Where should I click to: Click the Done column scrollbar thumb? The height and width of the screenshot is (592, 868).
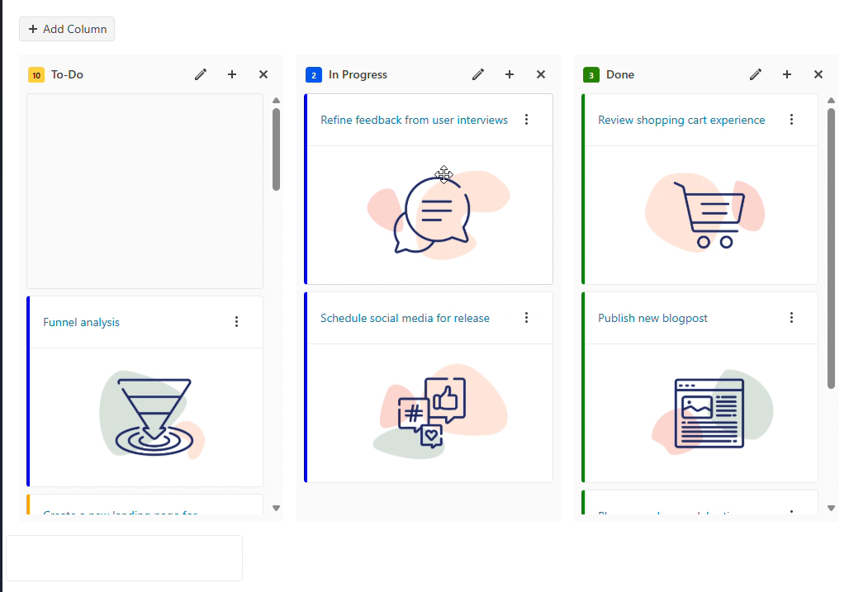click(x=831, y=248)
